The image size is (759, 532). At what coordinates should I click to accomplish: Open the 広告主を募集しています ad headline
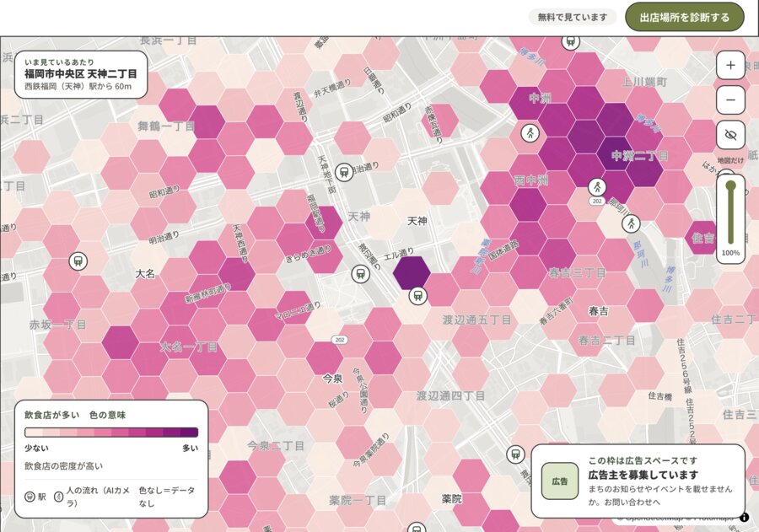coord(643,475)
